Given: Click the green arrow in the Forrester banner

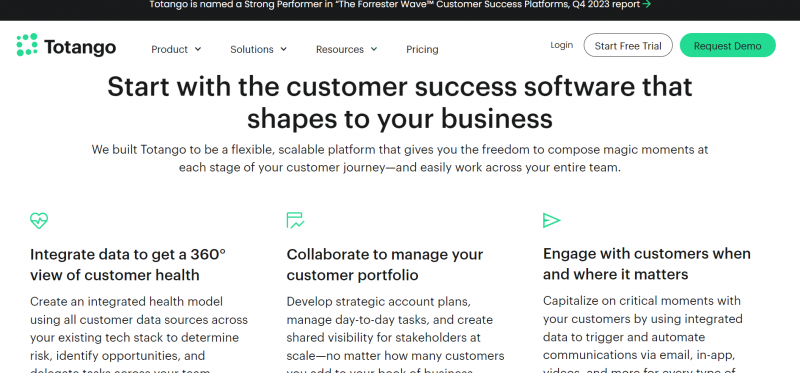Looking at the screenshot, I should pyautogui.click(x=647, y=5).
